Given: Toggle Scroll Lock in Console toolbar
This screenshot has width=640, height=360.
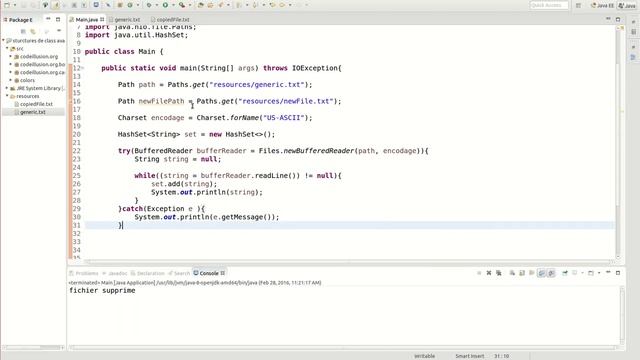Looking at the screenshot, I should coord(522,273).
